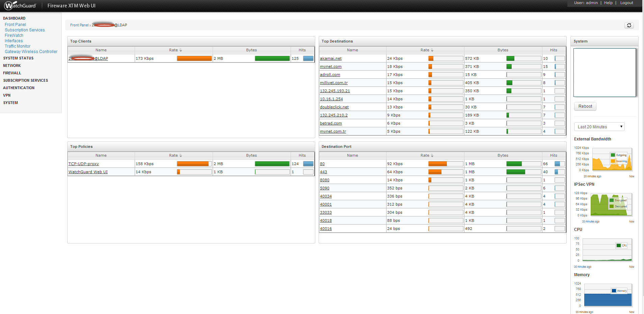The width and height of the screenshot is (644, 314).
Task: Open destination port 40018
Action: click(x=326, y=220)
